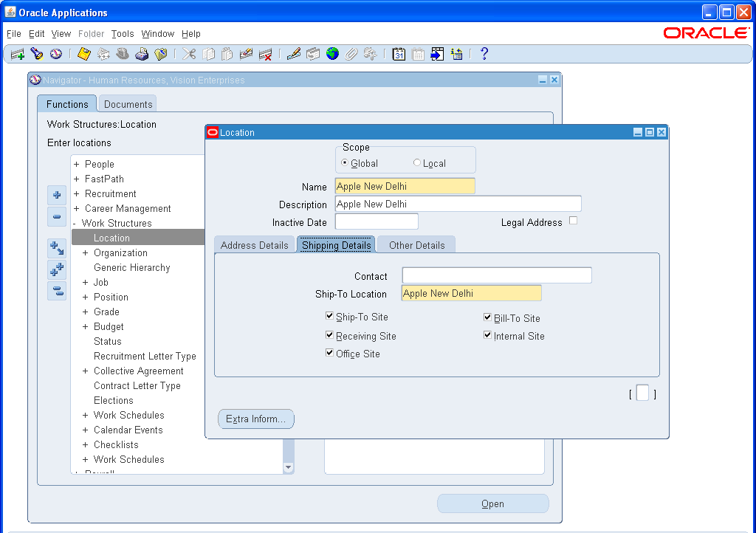
Task: Click the Show Navigator icon
Action: 57,53
